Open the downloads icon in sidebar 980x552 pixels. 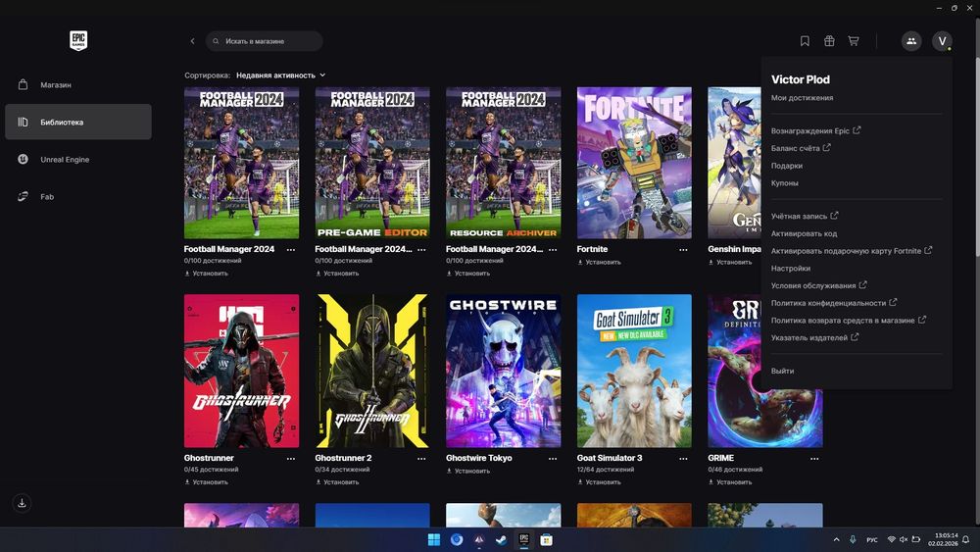pos(22,503)
